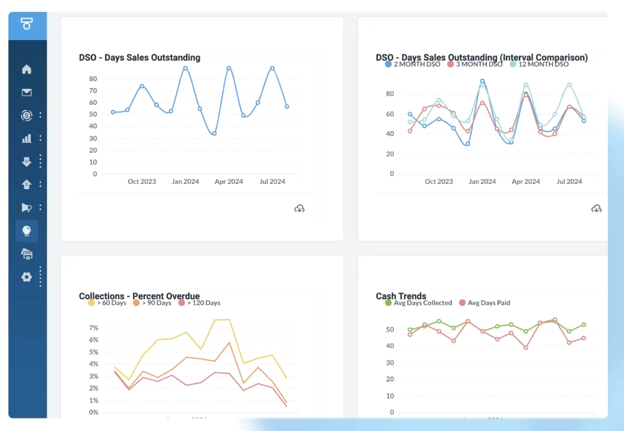
Task: Click the Cash Trends chart title
Action: pyautogui.click(x=401, y=296)
